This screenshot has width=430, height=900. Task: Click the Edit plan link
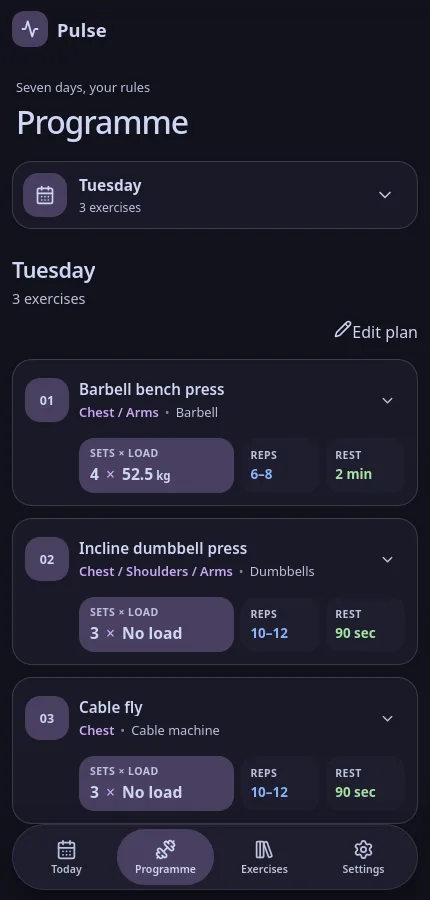376,332
